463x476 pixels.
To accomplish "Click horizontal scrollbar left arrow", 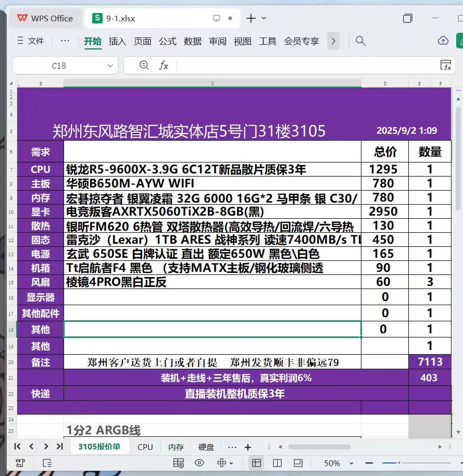I will tap(280, 447).
